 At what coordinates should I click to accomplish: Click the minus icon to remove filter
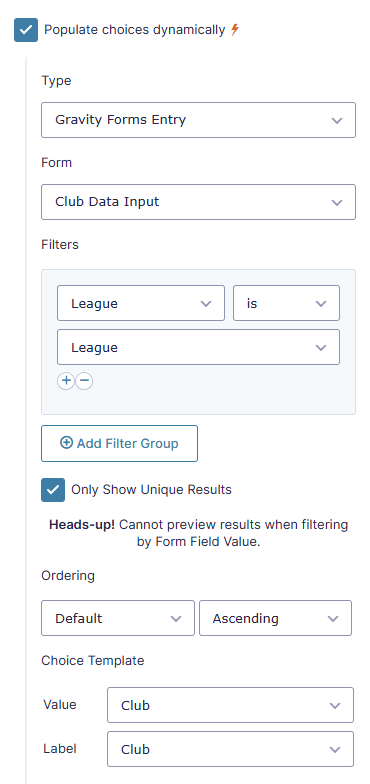tap(84, 381)
